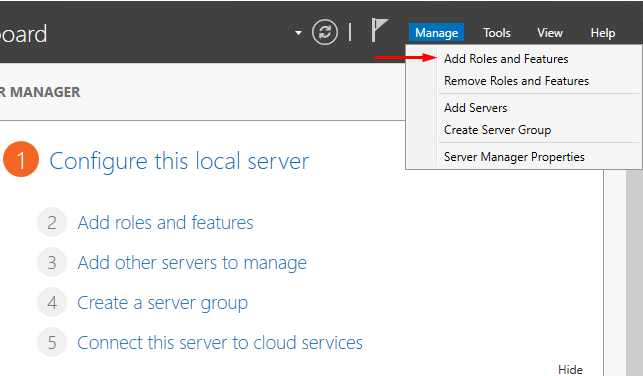
Task: Choose Add Roles and Features
Action: click(x=506, y=59)
